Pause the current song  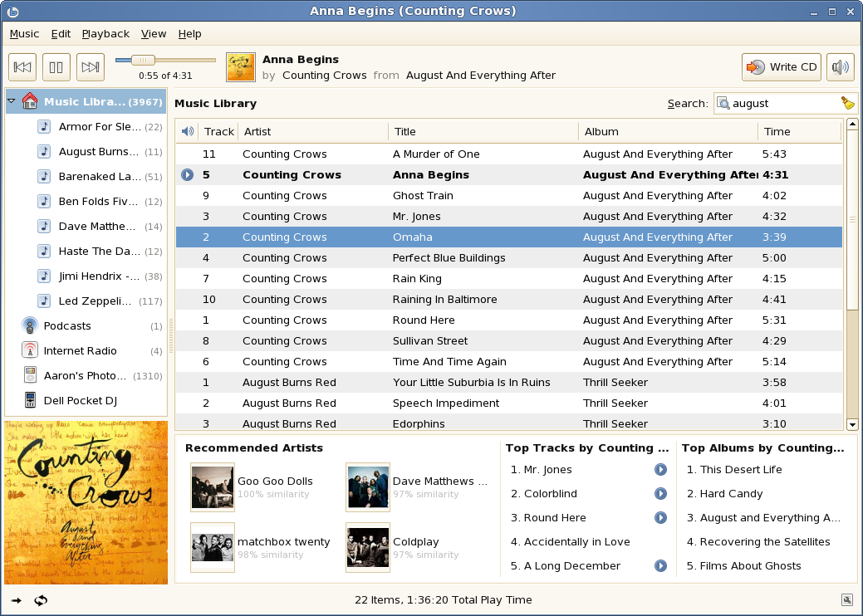click(56, 67)
